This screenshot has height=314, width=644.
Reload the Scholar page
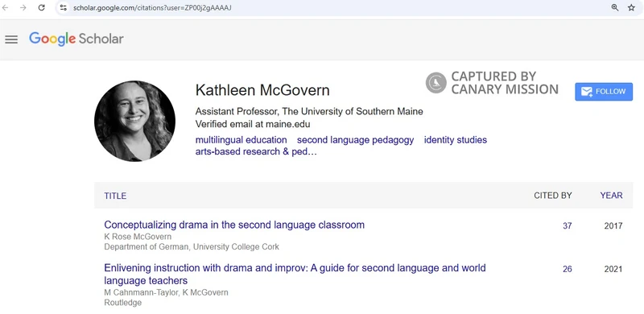tap(42, 7)
